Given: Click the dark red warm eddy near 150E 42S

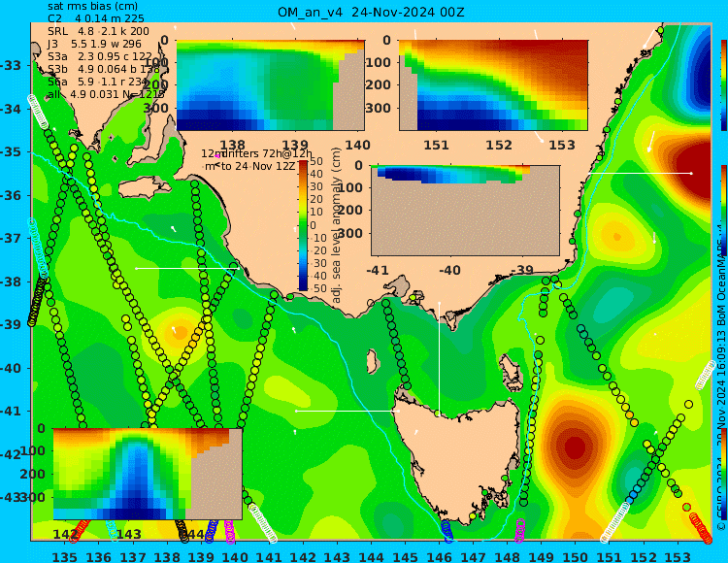Looking at the screenshot, I should [575, 447].
